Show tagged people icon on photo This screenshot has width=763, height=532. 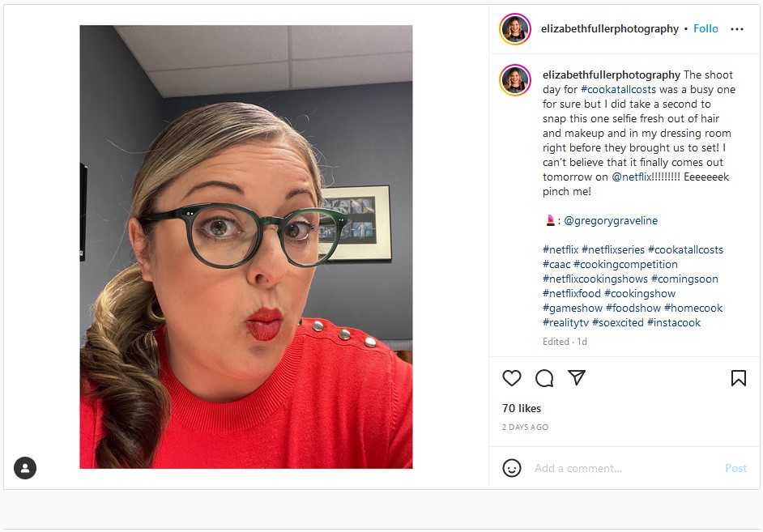pos(25,468)
